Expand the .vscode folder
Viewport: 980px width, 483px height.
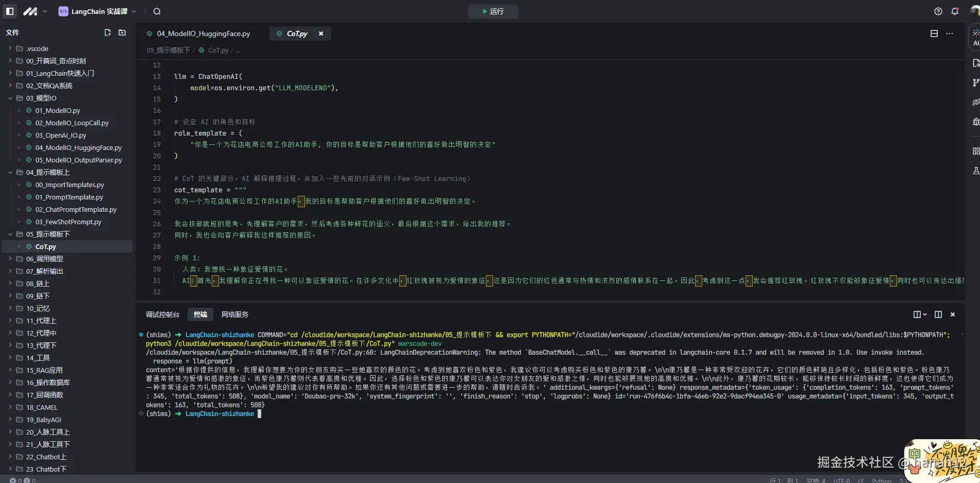coord(67,48)
